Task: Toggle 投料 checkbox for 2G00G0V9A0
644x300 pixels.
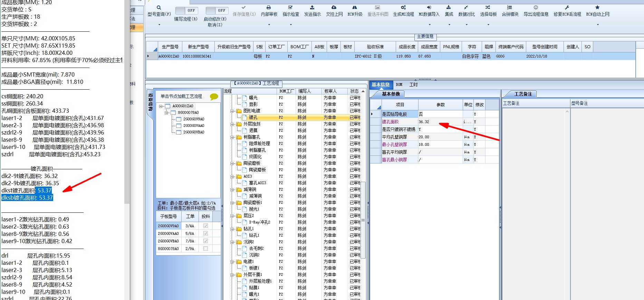Action: 206,226
